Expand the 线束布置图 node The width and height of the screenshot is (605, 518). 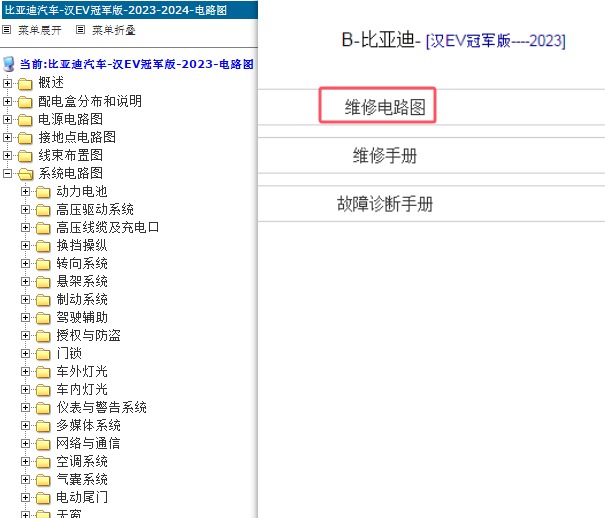tap(7, 155)
